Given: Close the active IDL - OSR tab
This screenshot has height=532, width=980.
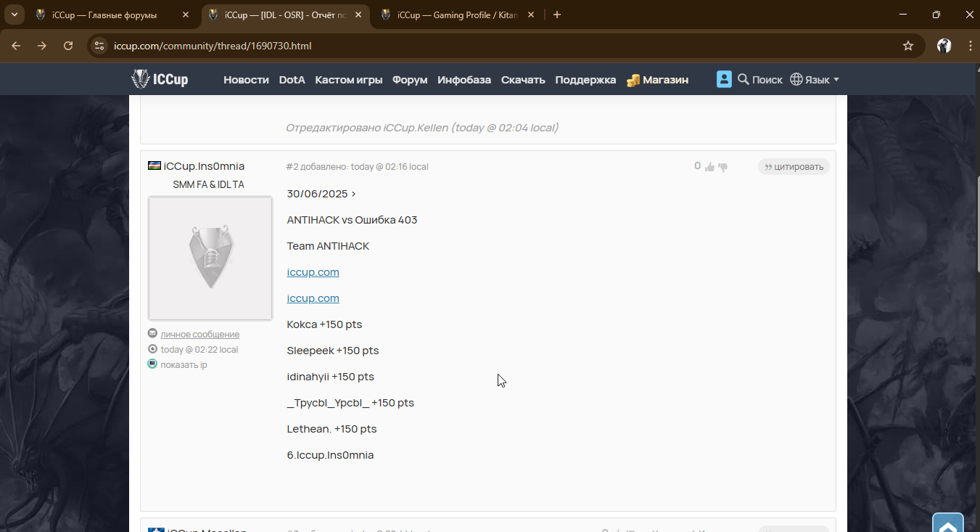Looking at the screenshot, I should pos(358,15).
